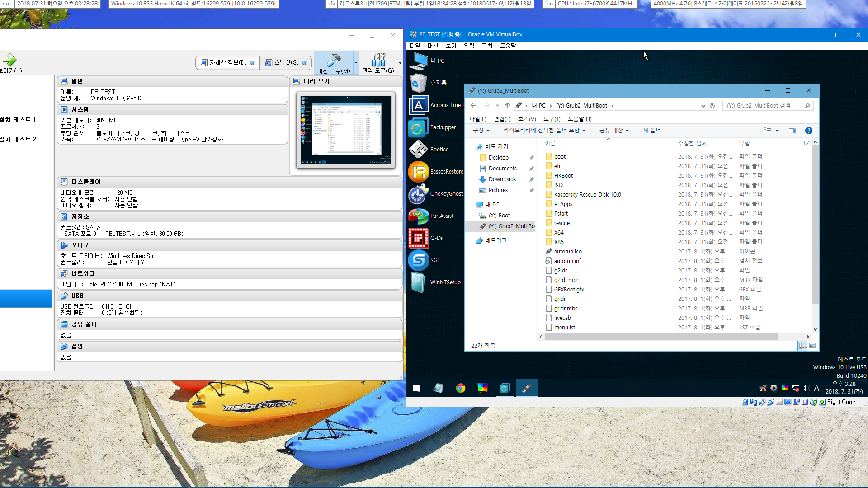868x488 pixels.
Task: Launch the Q-Dir desktop icon
Action: [x=419, y=238]
